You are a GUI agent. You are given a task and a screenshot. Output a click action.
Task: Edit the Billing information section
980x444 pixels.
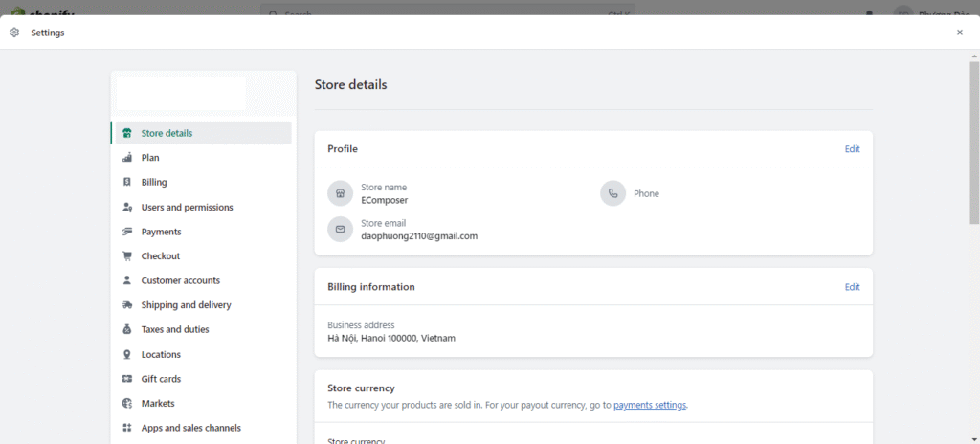(x=852, y=287)
